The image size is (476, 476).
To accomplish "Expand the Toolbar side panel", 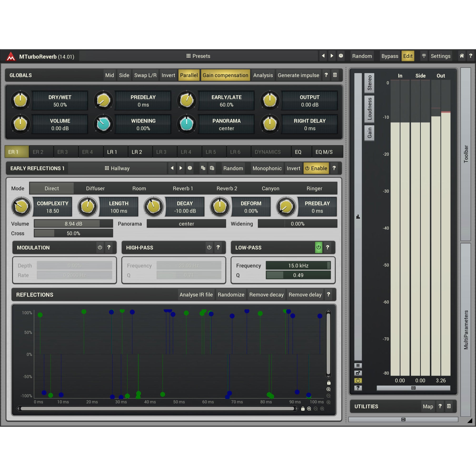I will (x=466, y=154).
